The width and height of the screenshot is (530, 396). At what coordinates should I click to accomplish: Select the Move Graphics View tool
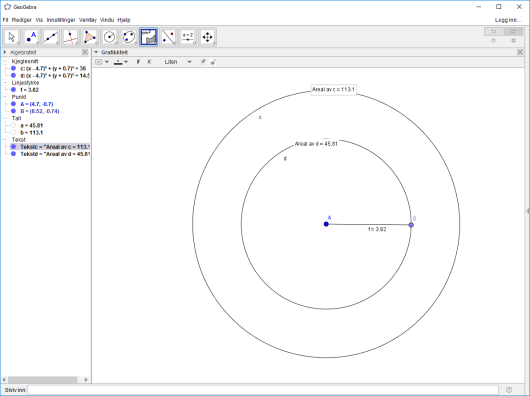coord(207,37)
